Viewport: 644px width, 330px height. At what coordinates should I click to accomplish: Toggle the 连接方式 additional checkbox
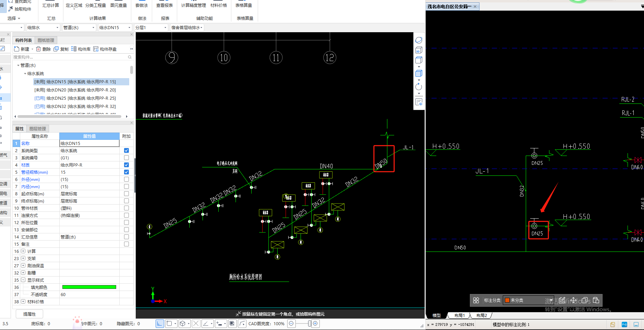(x=126, y=215)
